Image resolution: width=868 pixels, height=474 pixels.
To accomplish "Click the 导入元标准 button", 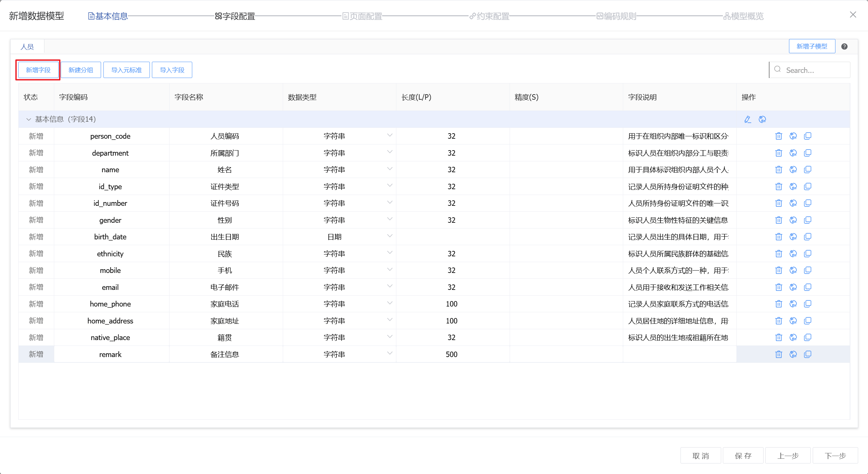I will click(126, 70).
